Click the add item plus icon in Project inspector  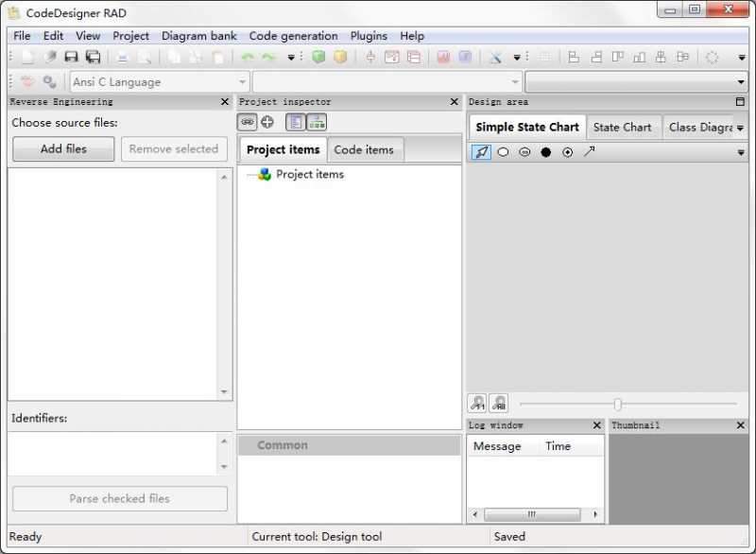coord(267,121)
